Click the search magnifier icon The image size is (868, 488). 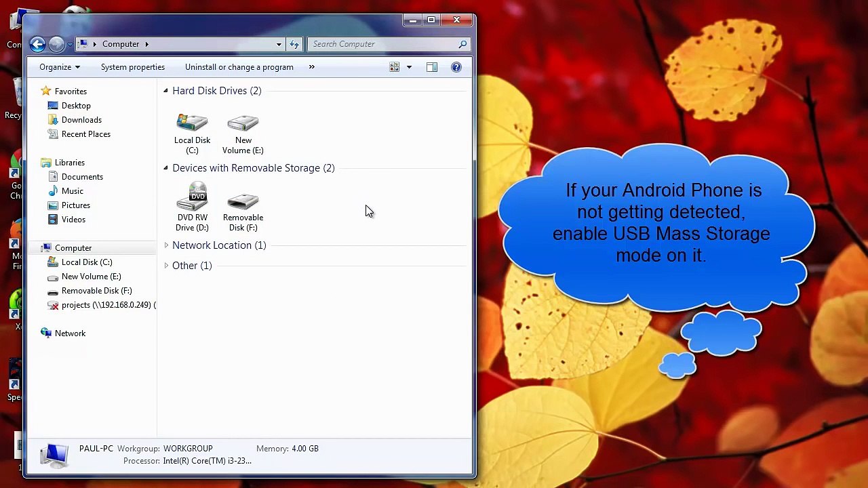pyautogui.click(x=462, y=44)
